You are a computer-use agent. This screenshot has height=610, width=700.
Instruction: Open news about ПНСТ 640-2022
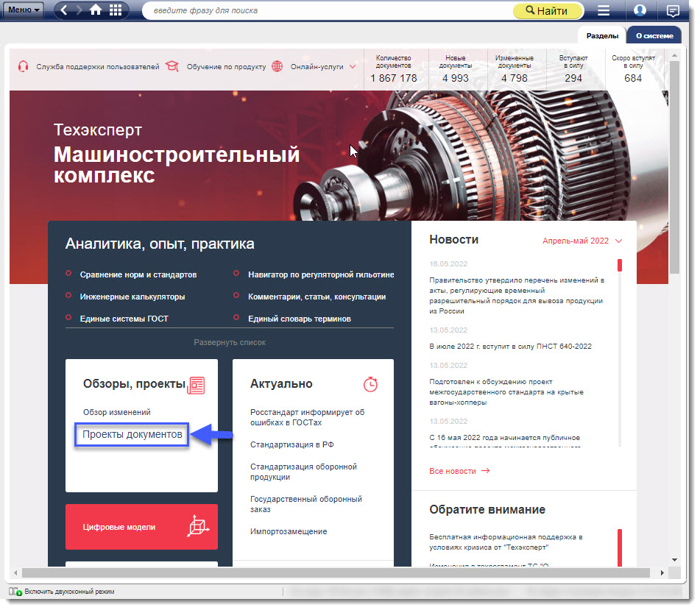pyautogui.click(x=510, y=347)
